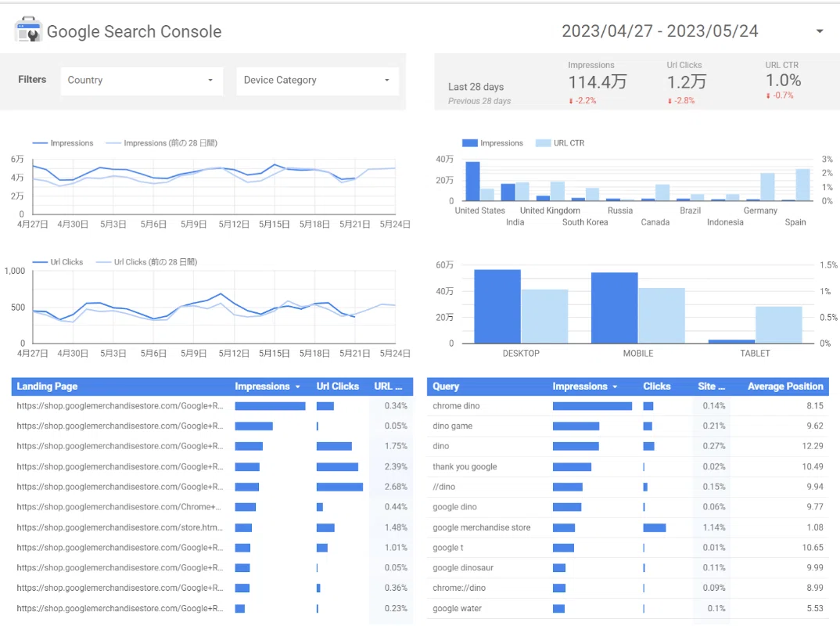This screenshot has height=626, width=840.
Task: Select the 'google merchandise store' query
Action: point(482,527)
